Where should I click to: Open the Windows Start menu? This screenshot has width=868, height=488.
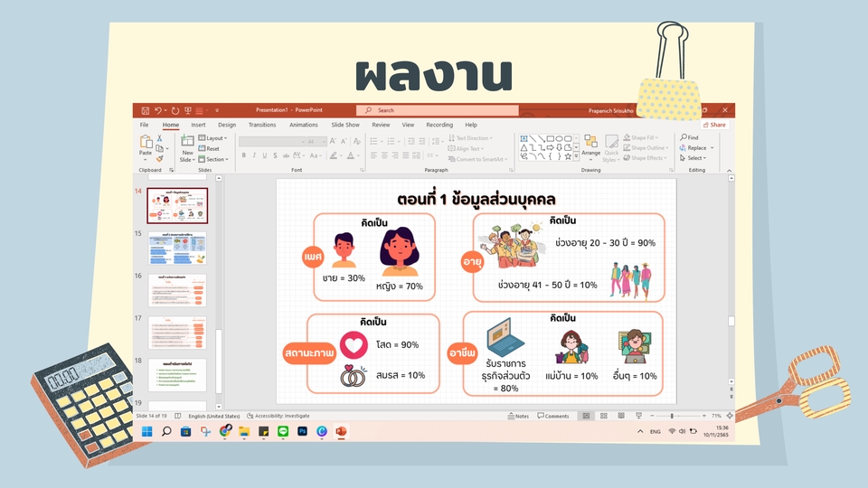point(146,432)
